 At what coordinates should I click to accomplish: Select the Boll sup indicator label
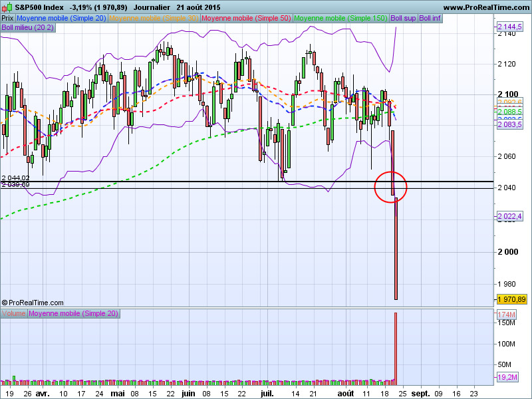click(403, 19)
